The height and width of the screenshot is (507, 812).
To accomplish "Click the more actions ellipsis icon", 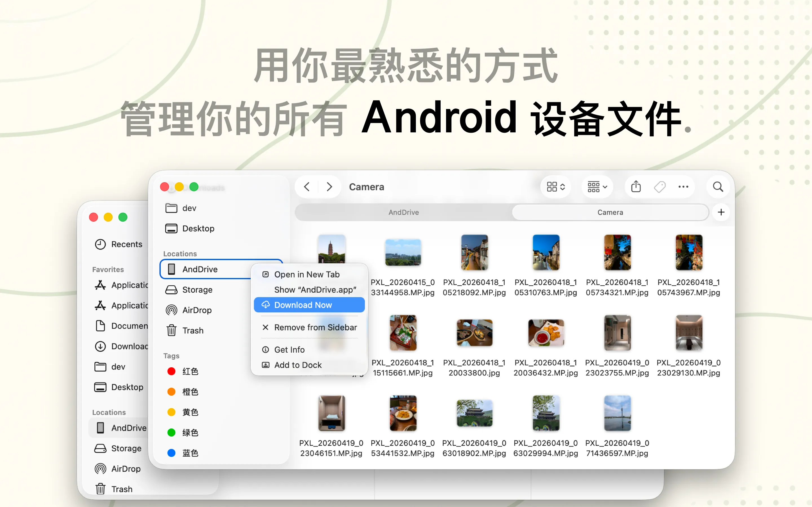I will click(x=683, y=187).
